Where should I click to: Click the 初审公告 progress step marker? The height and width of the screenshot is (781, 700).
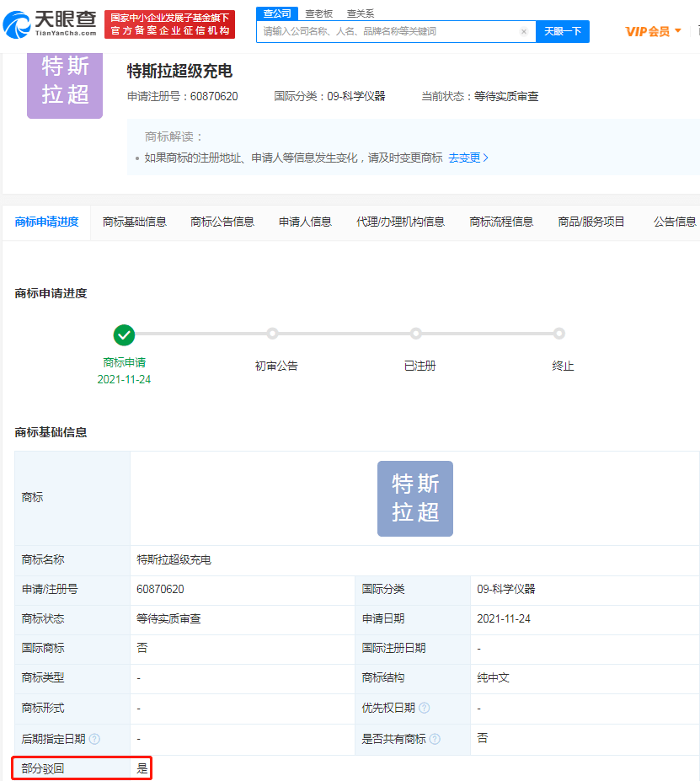pos(272,334)
